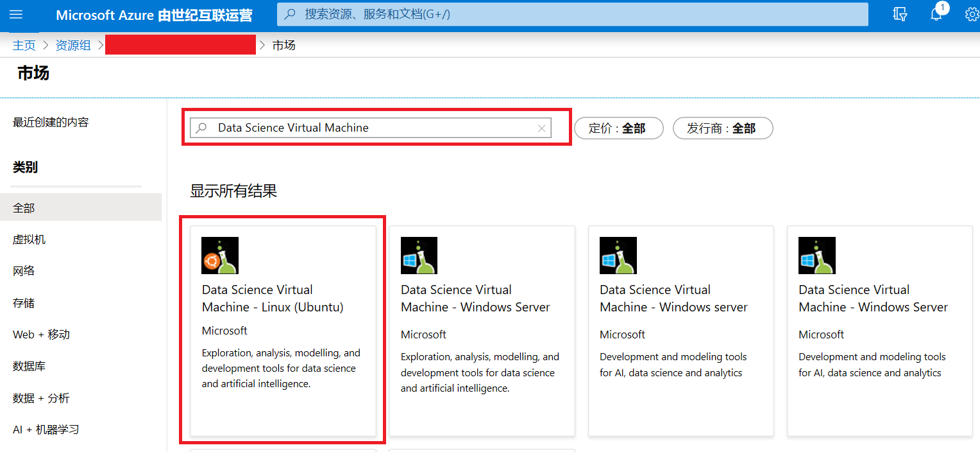Open the portal settings gear
The image size is (980, 452).
coord(972,13)
